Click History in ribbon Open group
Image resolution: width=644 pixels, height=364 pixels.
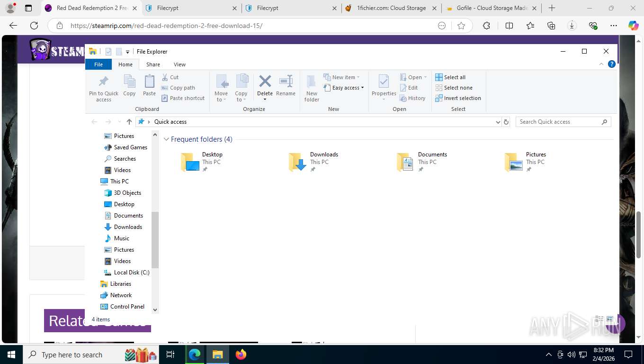(412, 98)
